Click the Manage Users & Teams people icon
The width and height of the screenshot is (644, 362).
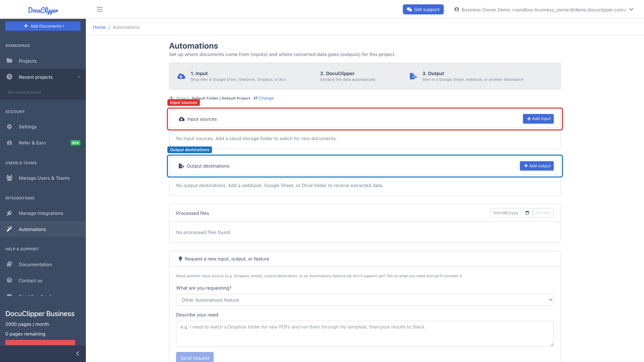tap(9, 178)
